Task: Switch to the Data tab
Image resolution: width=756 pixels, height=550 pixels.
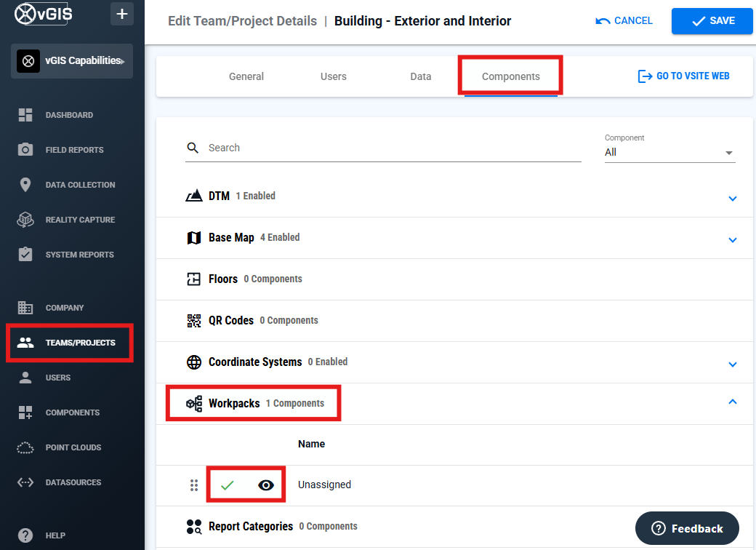Action: [421, 76]
